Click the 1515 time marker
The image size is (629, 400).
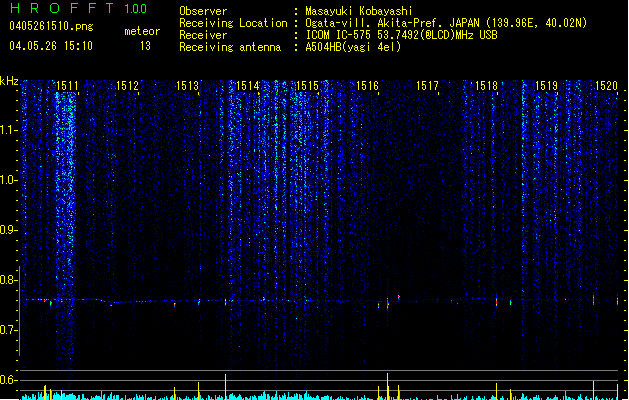click(x=307, y=85)
